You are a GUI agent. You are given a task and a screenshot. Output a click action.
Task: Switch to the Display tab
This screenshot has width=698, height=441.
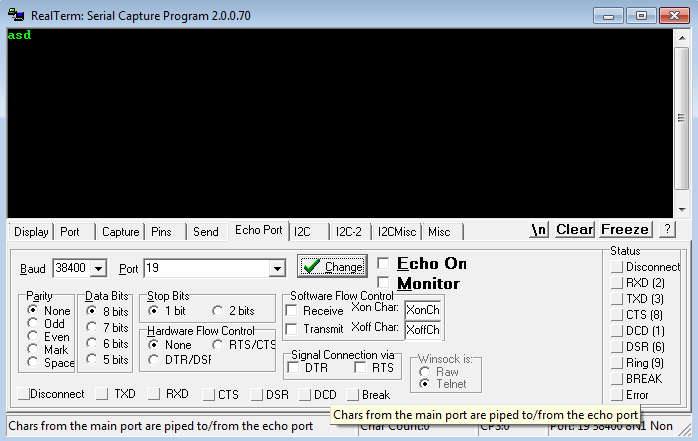pyautogui.click(x=31, y=232)
